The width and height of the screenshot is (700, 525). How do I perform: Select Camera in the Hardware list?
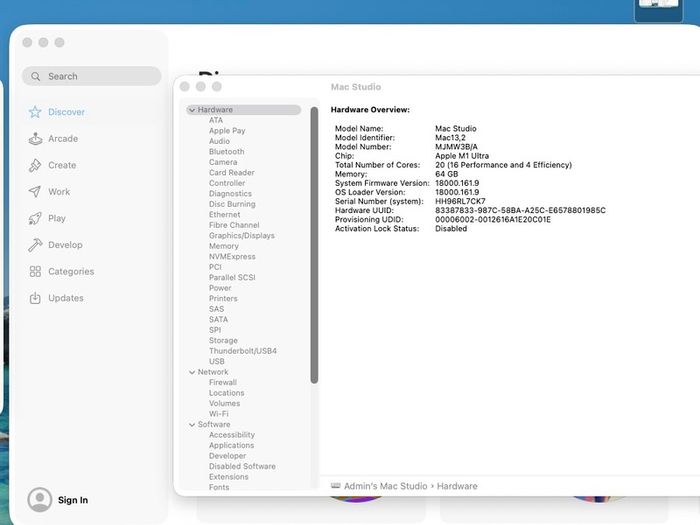click(x=223, y=162)
